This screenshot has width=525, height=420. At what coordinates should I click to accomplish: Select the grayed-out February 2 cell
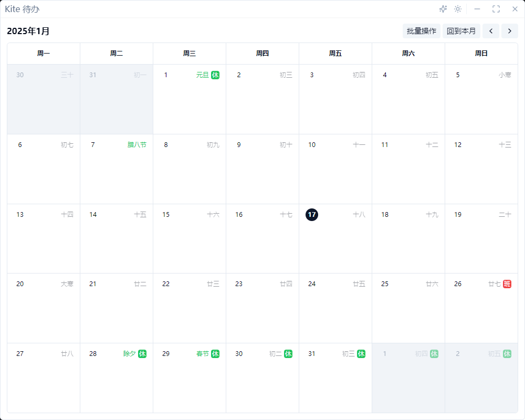[x=481, y=378]
